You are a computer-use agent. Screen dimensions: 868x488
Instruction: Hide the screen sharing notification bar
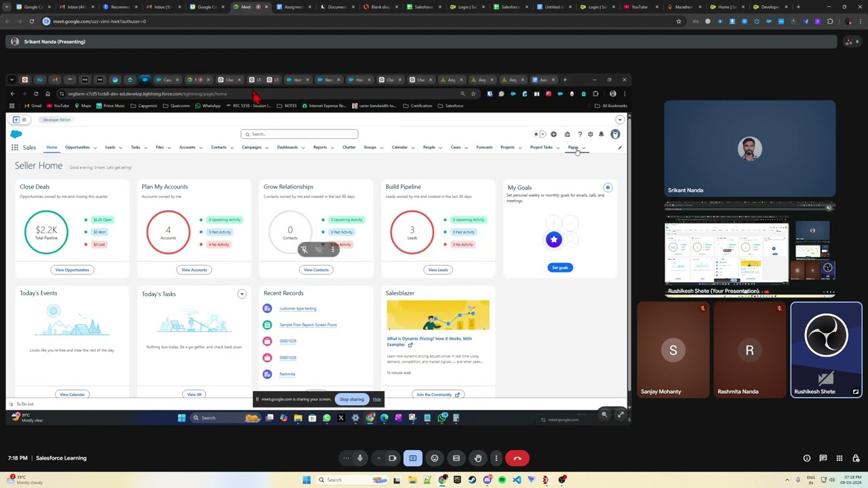(x=377, y=399)
